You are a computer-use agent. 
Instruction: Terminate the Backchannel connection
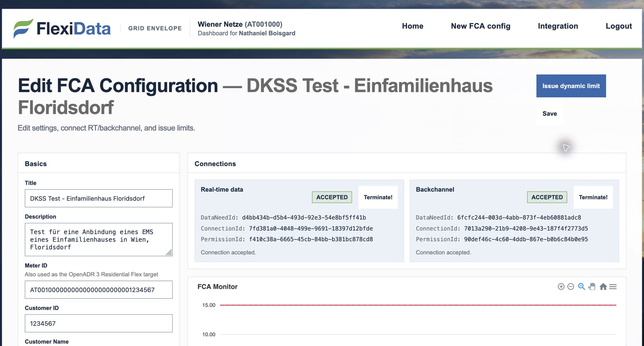(x=593, y=197)
